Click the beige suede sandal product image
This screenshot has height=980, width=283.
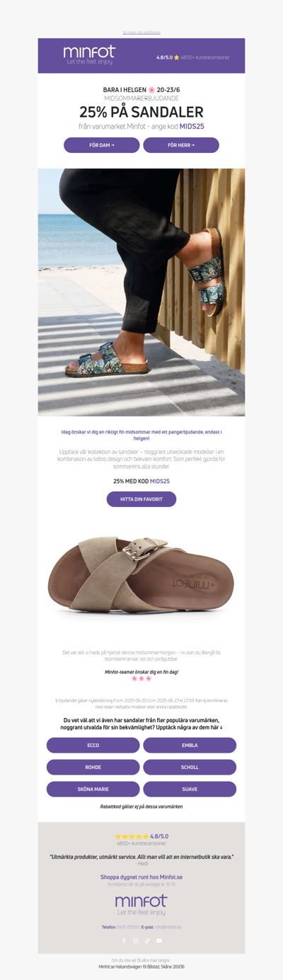pos(141,574)
